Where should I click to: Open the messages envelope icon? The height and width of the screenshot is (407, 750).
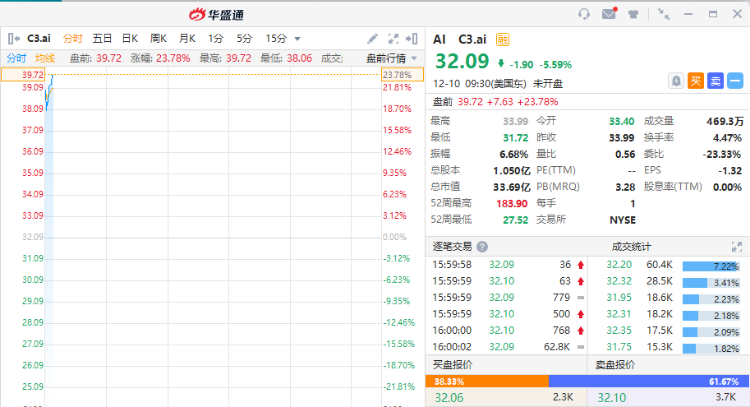tap(609, 13)
